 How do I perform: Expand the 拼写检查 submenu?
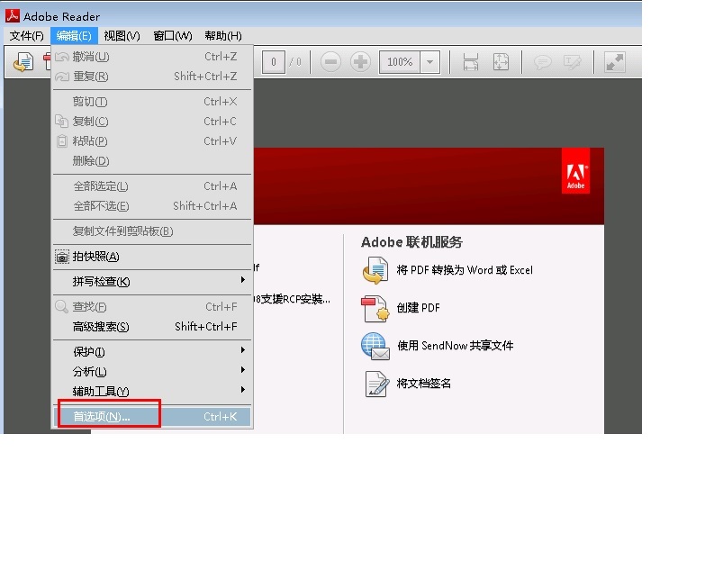coord(151,282)
